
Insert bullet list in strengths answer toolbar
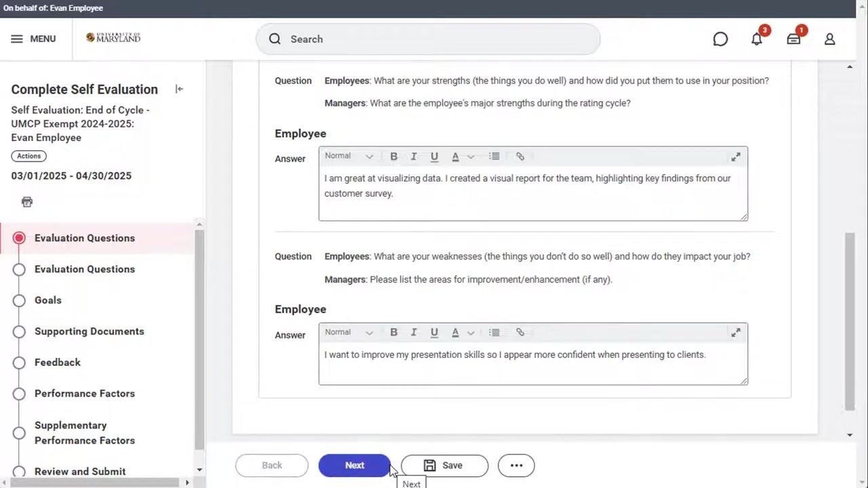(x=494, y=157)
